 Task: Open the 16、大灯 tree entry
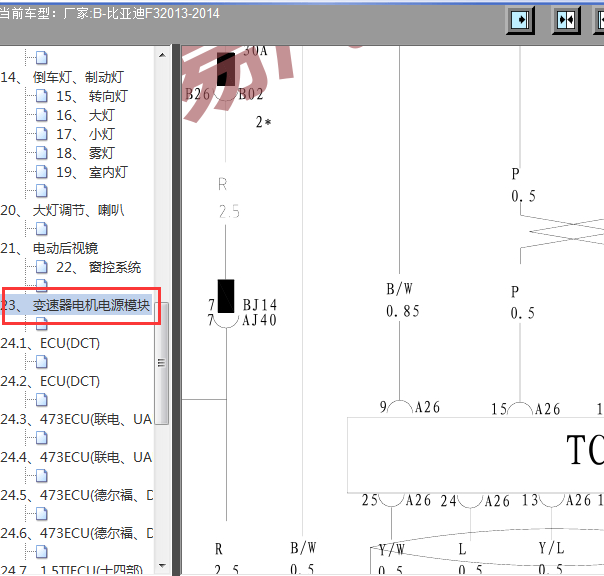pyautogui.click(x=86, y=115)
